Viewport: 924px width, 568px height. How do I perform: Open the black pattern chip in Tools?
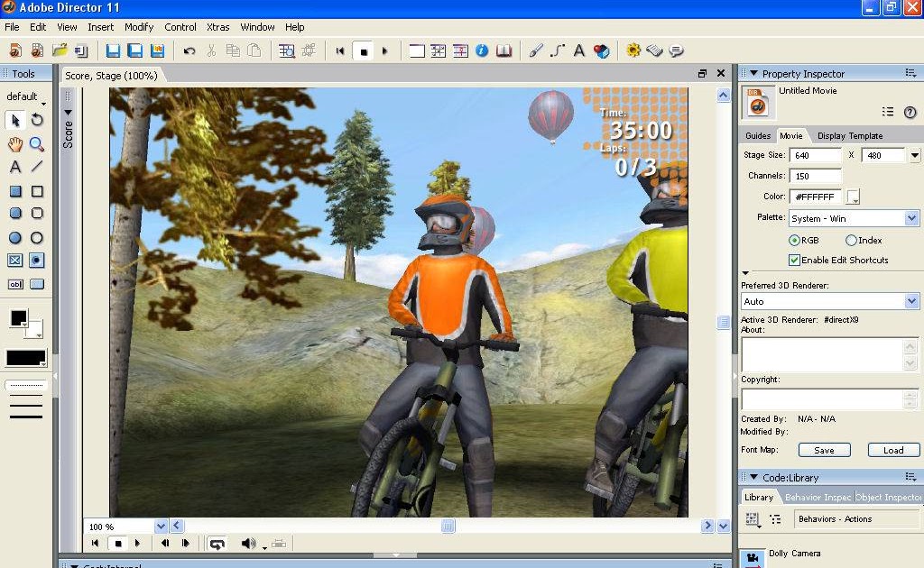26,358
